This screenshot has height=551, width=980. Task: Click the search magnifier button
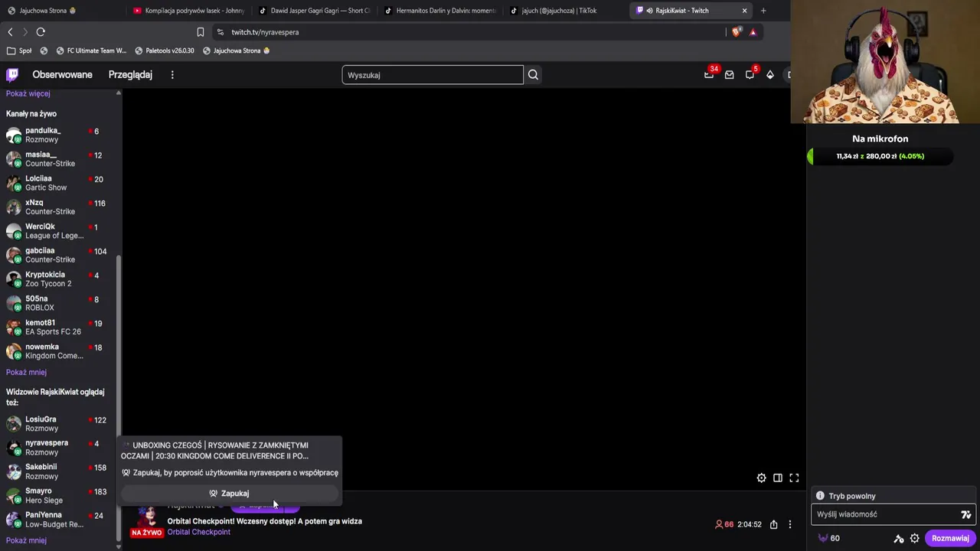click(x=533, y=75)
